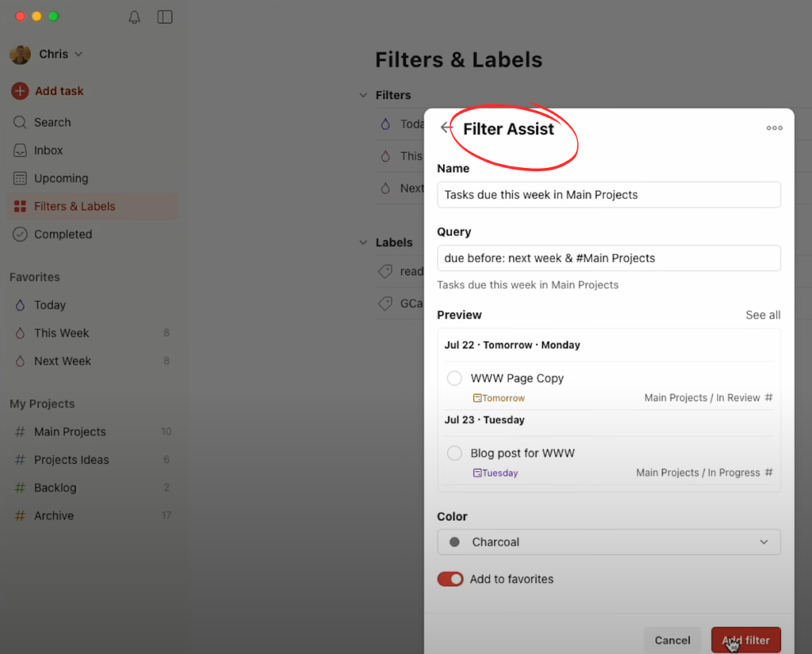Click the filter Name input field

(608, 195)
